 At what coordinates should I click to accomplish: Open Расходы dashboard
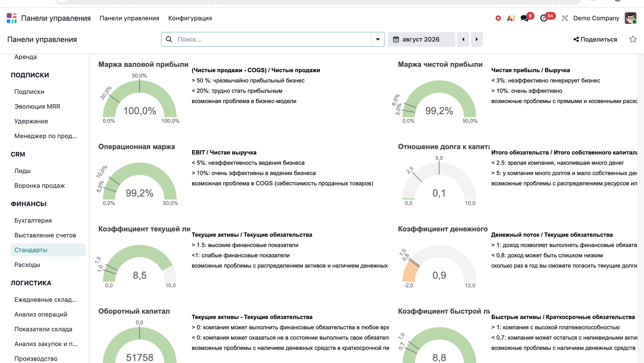click(27, 265)
